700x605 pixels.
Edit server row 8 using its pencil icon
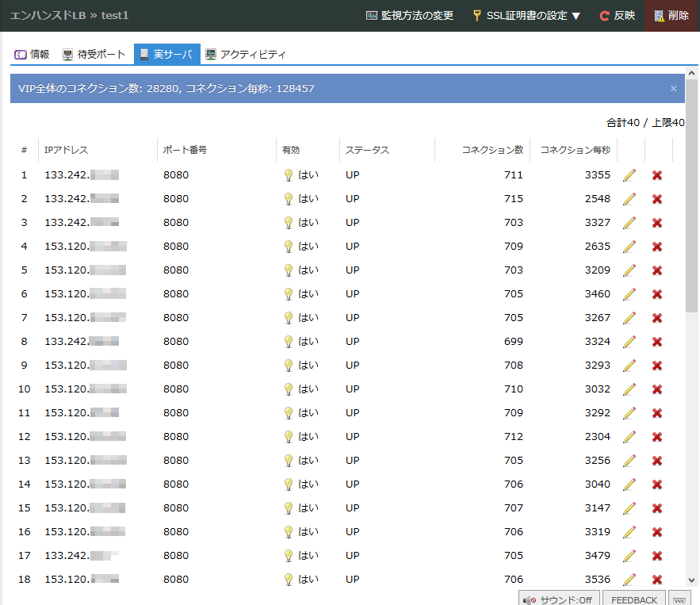click(629, 342)
